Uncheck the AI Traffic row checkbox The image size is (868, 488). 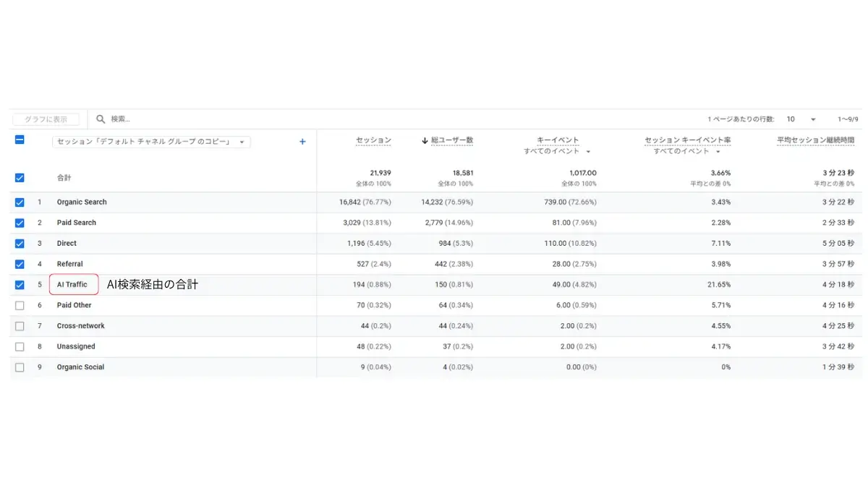click(20, 285)
